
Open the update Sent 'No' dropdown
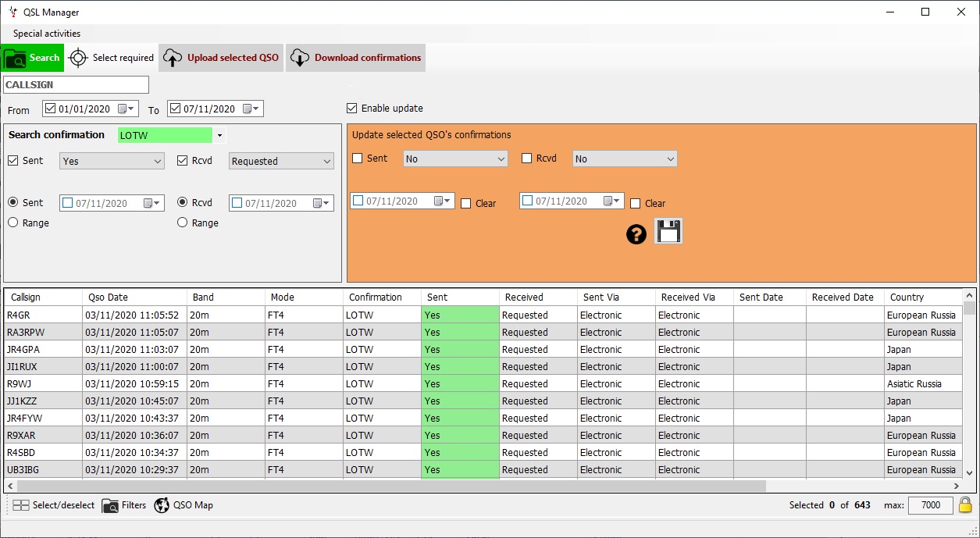pos(455,159)
